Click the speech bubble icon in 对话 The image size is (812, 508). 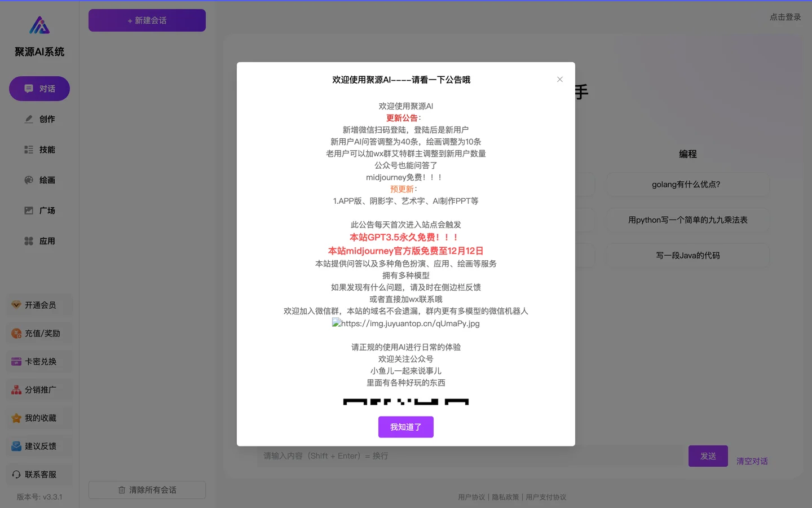coord(29,89)
